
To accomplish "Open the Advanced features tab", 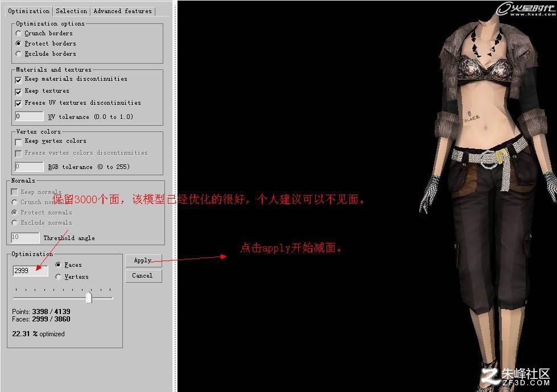I will click(x=122, y=11).
